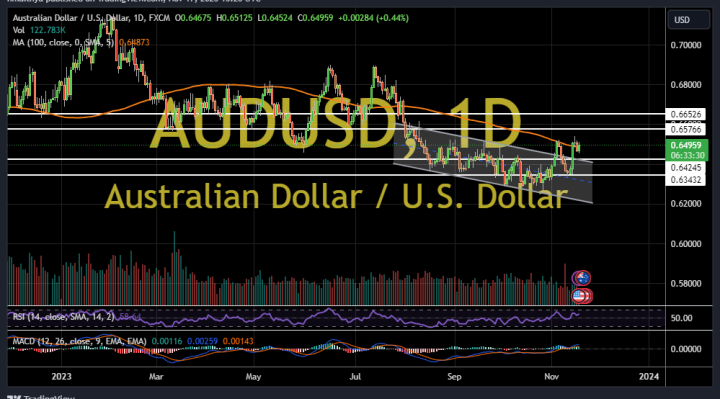Open the USD currency selector
This screenshot has width=720, height=399.
click(688, 20)
